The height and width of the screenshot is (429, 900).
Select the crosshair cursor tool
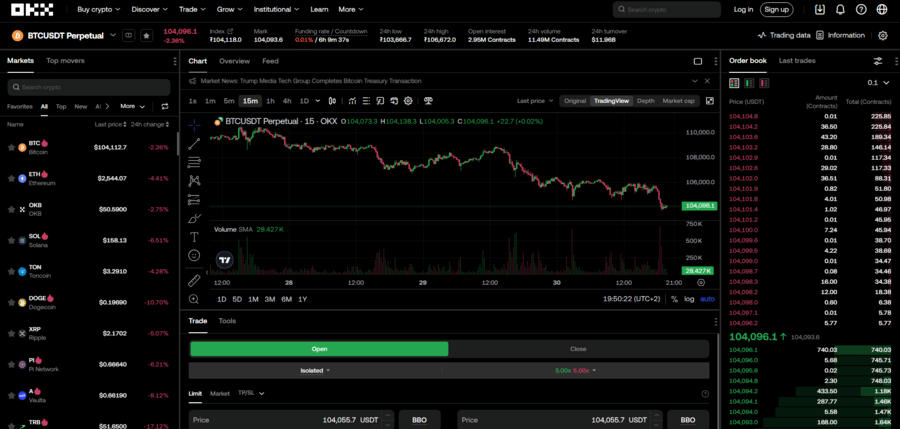pyautogui.click(x=194, y=125)
